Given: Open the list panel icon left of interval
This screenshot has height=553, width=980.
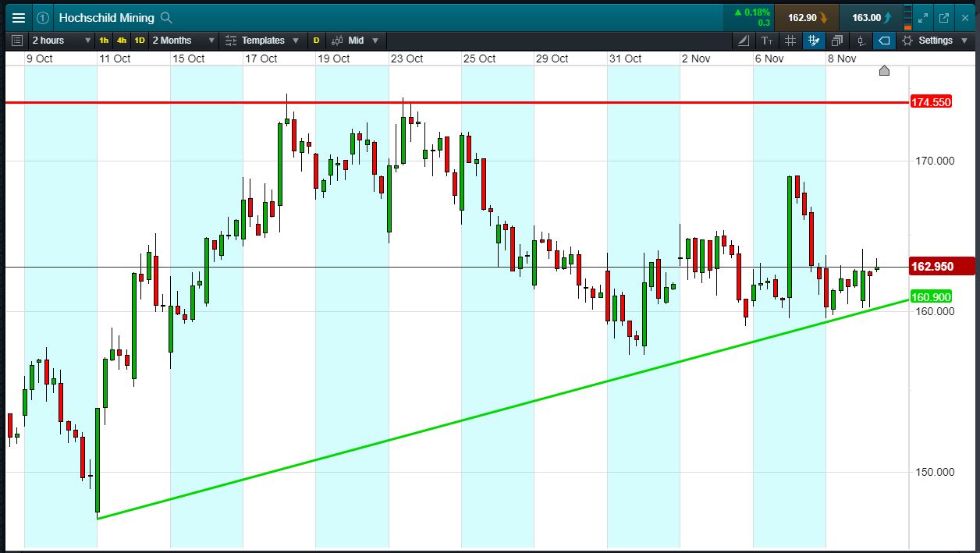Looking at the screenshot, I should pos(17,41).
